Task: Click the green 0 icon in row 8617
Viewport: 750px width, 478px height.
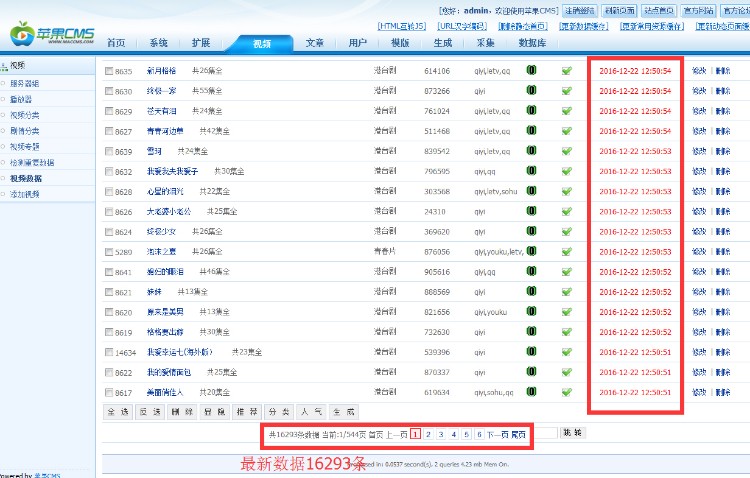Action: pyautogui.click(x=531, y=391)
